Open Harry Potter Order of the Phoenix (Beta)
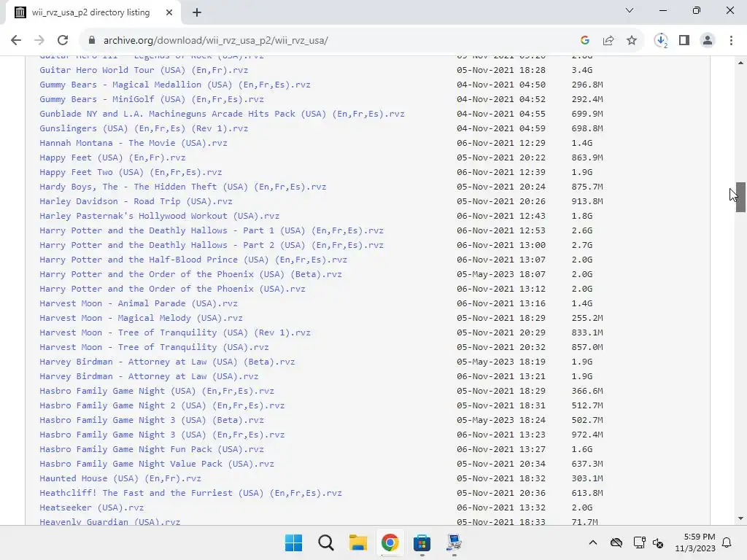Viewport: 747px width, 560px height. 190,274
